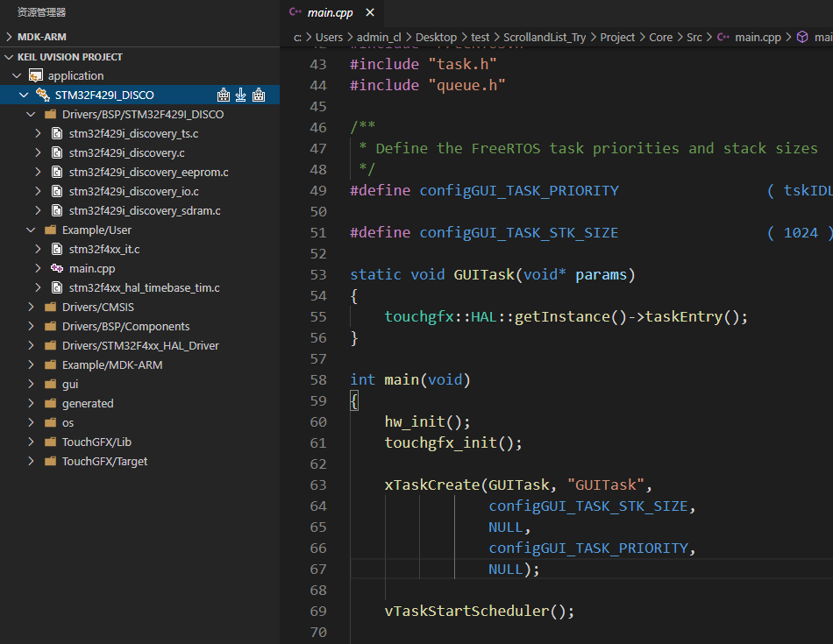Click the stm32f4xx_it.c file icon
Image resolution: width=833 pixels, height=644 pixels.
pos(57,249)
